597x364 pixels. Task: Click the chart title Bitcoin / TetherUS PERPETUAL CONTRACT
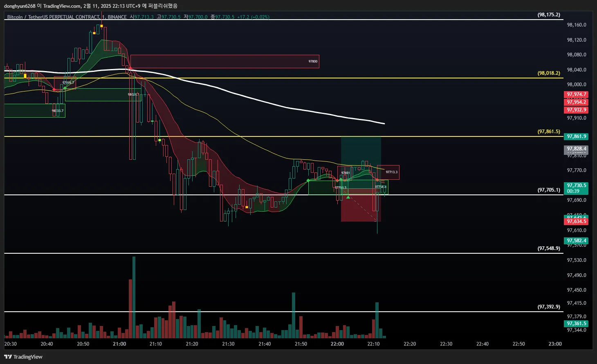point(53,17)
